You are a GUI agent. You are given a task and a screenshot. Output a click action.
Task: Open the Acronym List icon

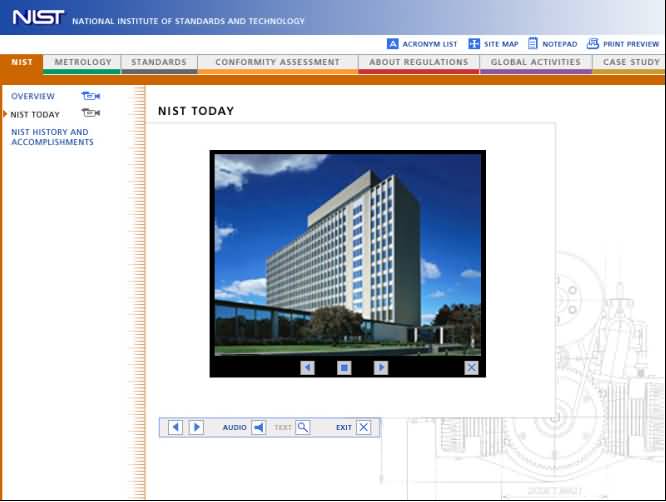click(x=393, y=44)
